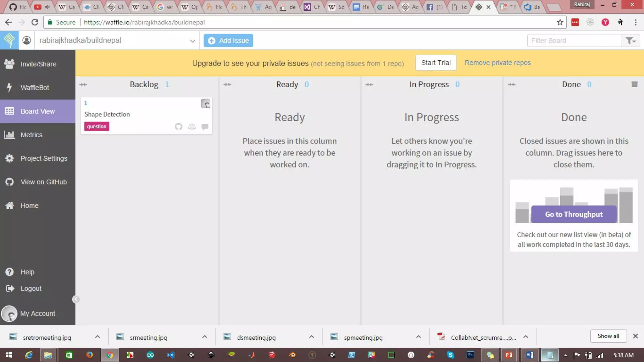The height and width of the screenshot is (362, 644).
Task: Expand the repository selector dropdown
Action: 192,41
